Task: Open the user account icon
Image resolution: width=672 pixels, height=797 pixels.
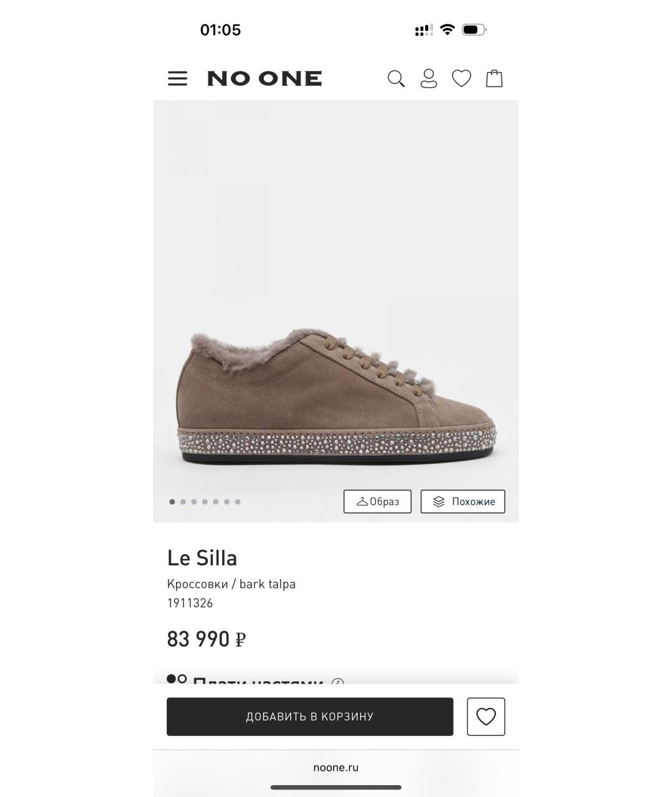Action: click(x=429, y=78)
